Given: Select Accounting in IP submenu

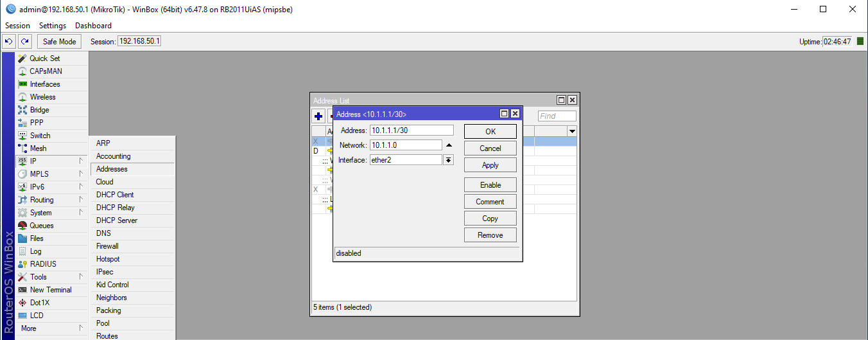Looking at the screenshot, I should coord(132,156).
